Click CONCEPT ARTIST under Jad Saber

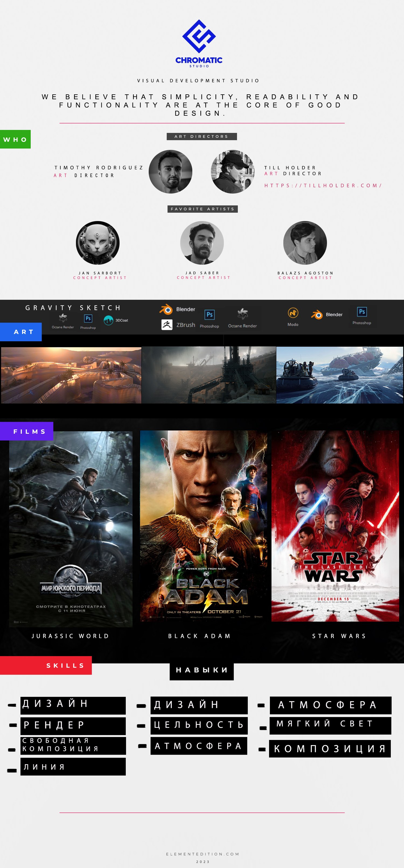[x=204, y=278]
